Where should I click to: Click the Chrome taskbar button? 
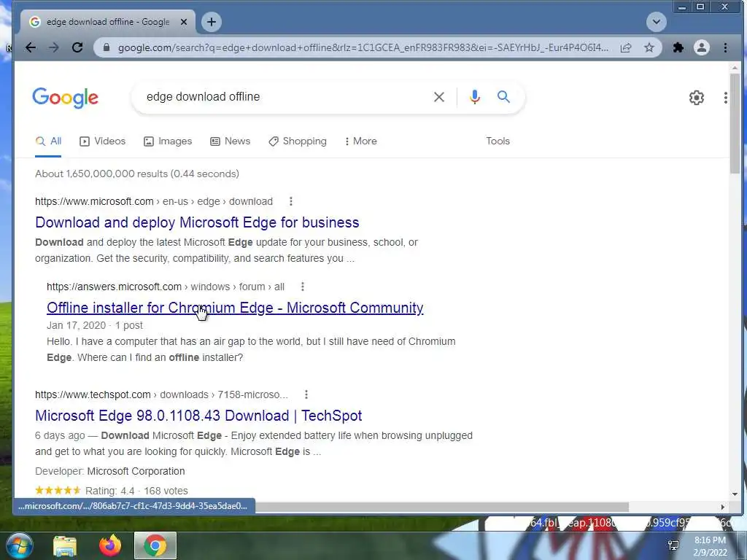click(x=155, y=545)
